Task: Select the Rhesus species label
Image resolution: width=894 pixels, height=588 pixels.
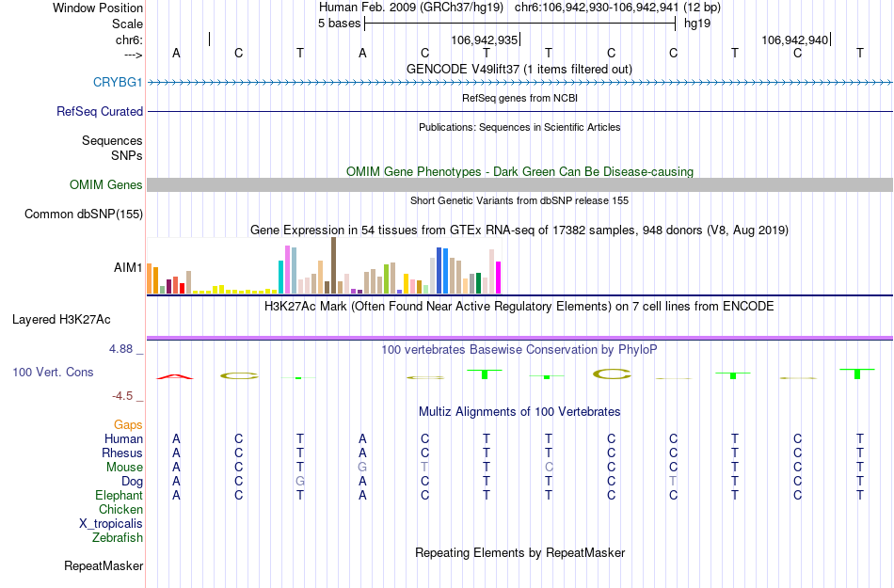Action: click(x=122, y=453)
